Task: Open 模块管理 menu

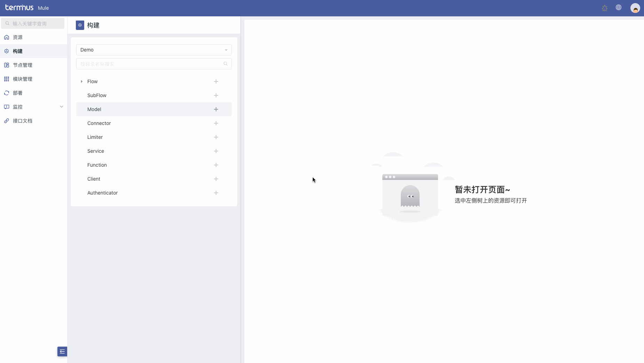Action: click(x=33, y=79)
